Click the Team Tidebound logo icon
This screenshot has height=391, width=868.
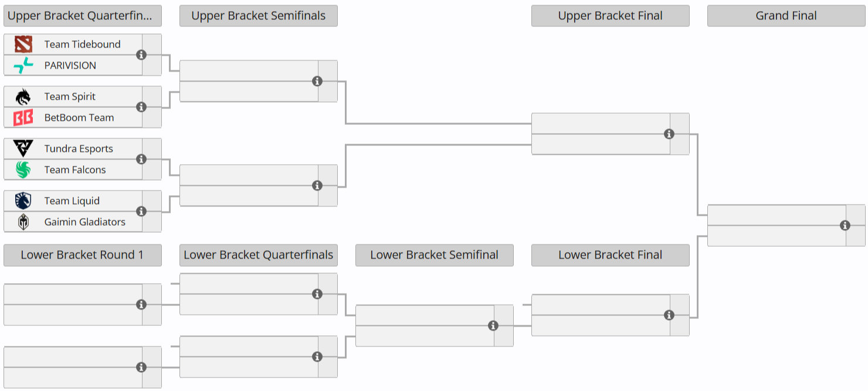pos(23,45)
